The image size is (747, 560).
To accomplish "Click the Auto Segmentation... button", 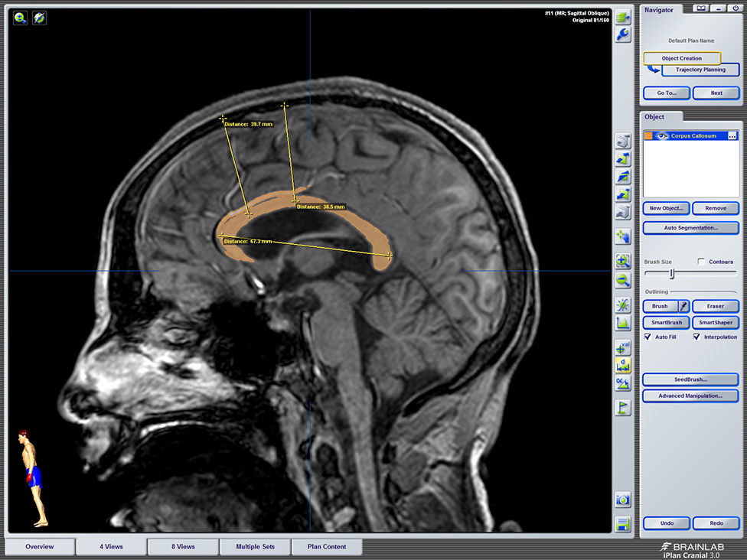I will coord(690,228).
